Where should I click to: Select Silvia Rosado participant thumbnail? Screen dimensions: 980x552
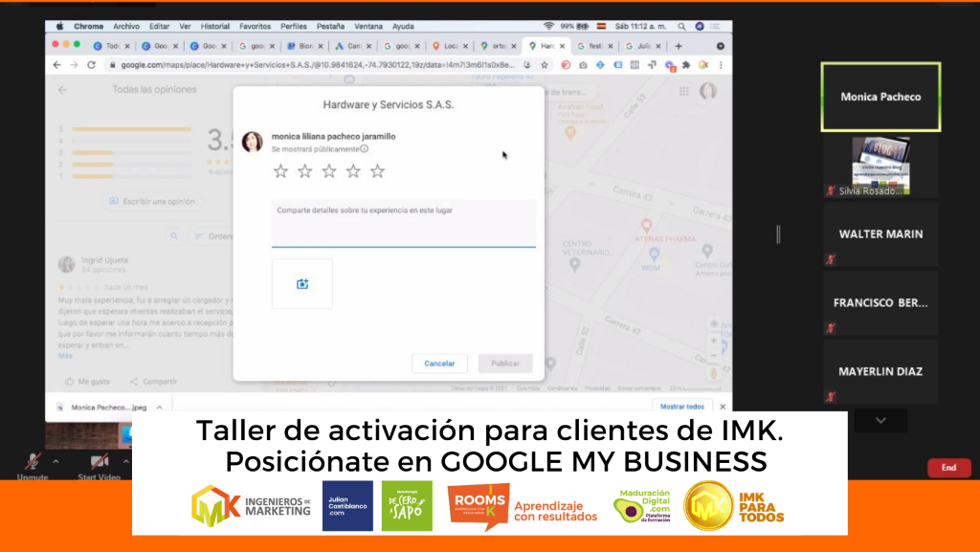tap(880, 166)
